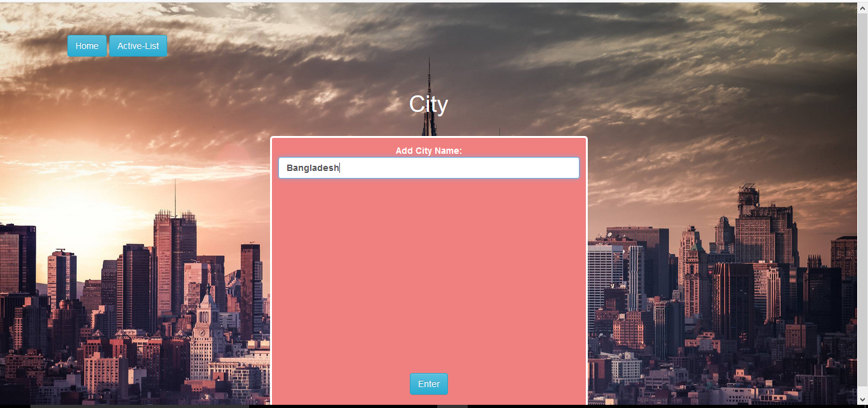Go to the Home page
The width and height of the screenshot is (868, 408).
tap(87, 46)
